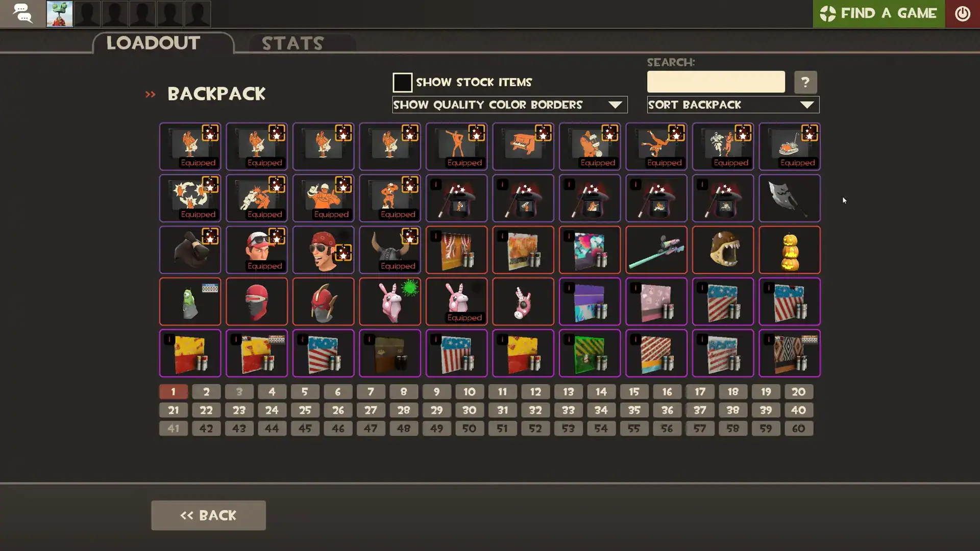980x551 pixels.
Task: Select the teal sniper rifle item
Action: click(656, 250)
